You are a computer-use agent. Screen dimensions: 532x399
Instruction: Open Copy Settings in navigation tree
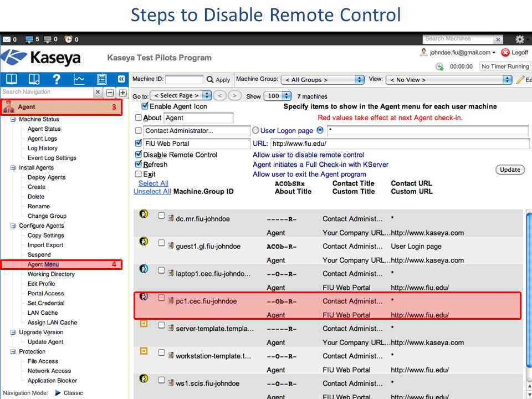click(x=46, y=235)
